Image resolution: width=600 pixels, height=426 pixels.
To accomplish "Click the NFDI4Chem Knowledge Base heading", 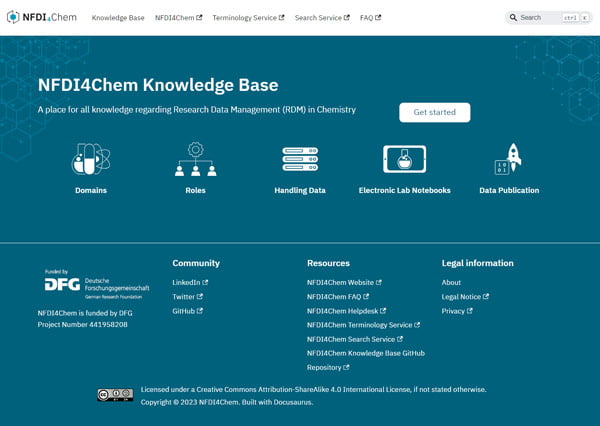I will point(158,85).
